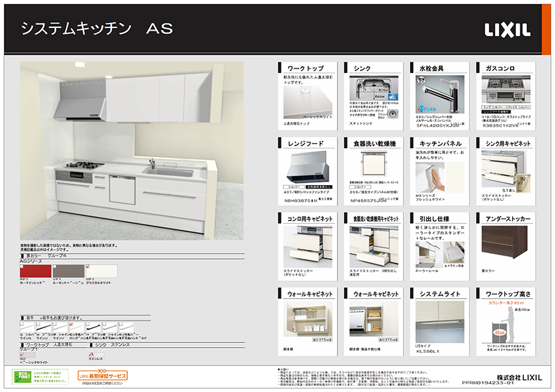The image size is (555, 392).
Task: Pick the ルーセントベージュ gray-brown door swatch
Action: [x=69, y=271]
